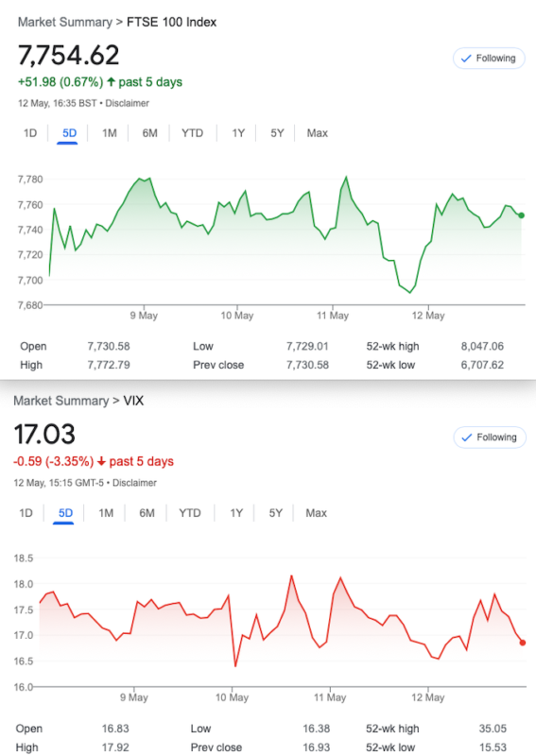This screenshot has height=756, width=536.
Task: Select the 1M tab on VIX chart
Action: click(106, 513)
